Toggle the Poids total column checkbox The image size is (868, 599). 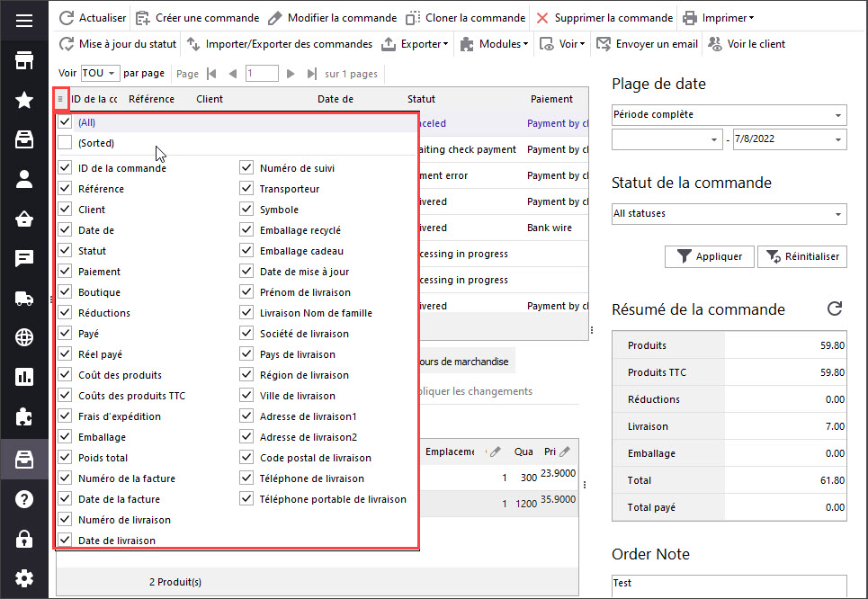[65, 457]
